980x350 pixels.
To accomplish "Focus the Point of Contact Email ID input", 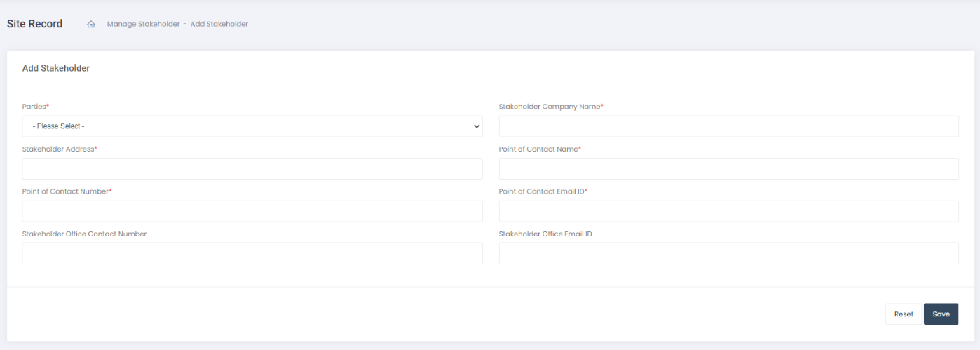I will point(728,211).
